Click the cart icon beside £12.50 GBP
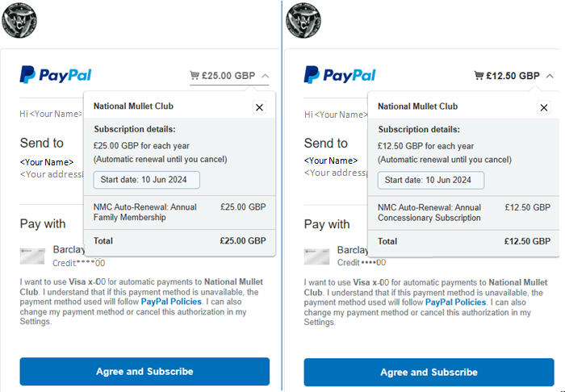565x392 pixels. tap(479, 76)
